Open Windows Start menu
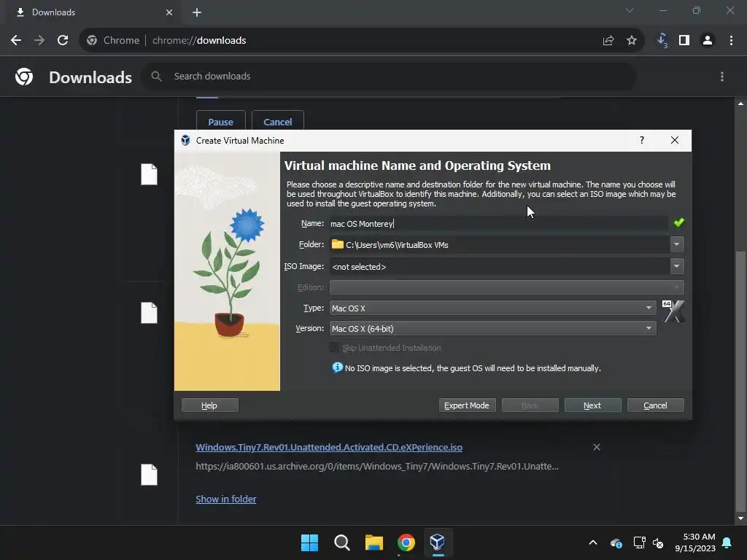Viewport: 747px width, 560px height. pos(309,542)
